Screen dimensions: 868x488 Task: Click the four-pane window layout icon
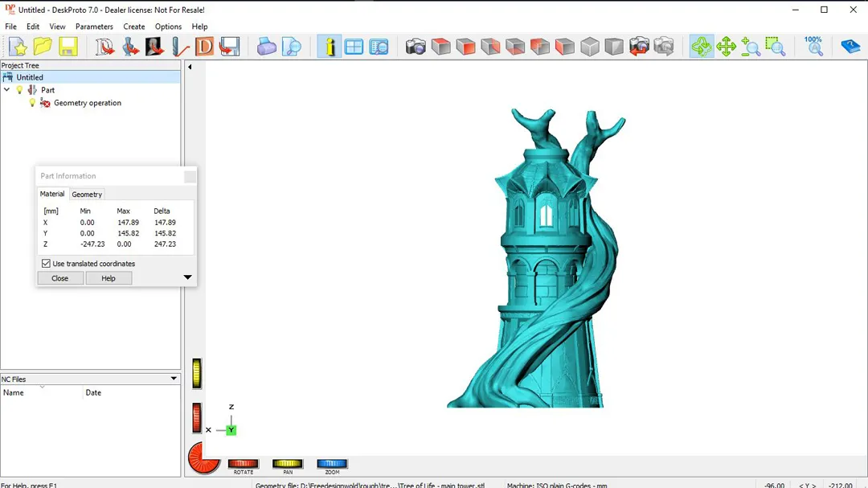(354, 47)
